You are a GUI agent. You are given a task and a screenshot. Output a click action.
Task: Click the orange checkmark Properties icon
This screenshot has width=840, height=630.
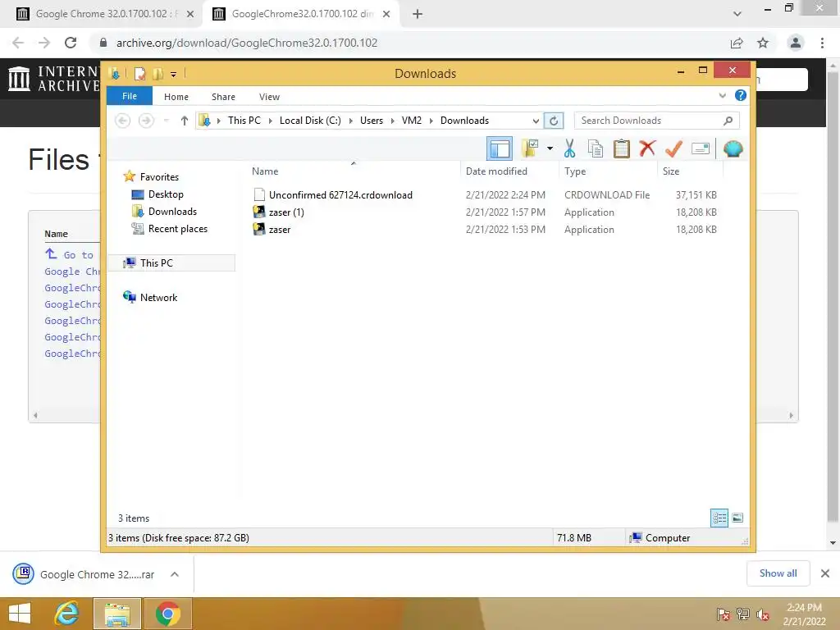tap(673, 149)
